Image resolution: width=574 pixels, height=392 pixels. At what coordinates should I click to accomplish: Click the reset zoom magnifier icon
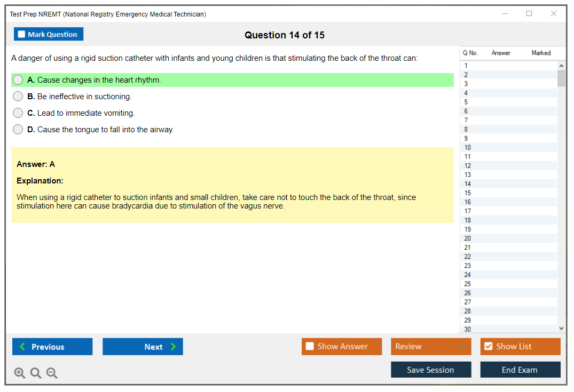pos(36,373)
